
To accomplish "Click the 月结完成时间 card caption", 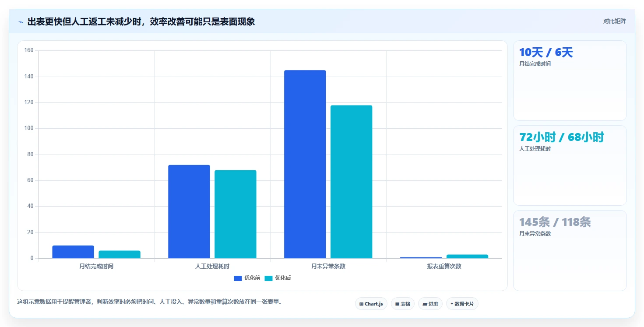I will [x=535, y=64].
